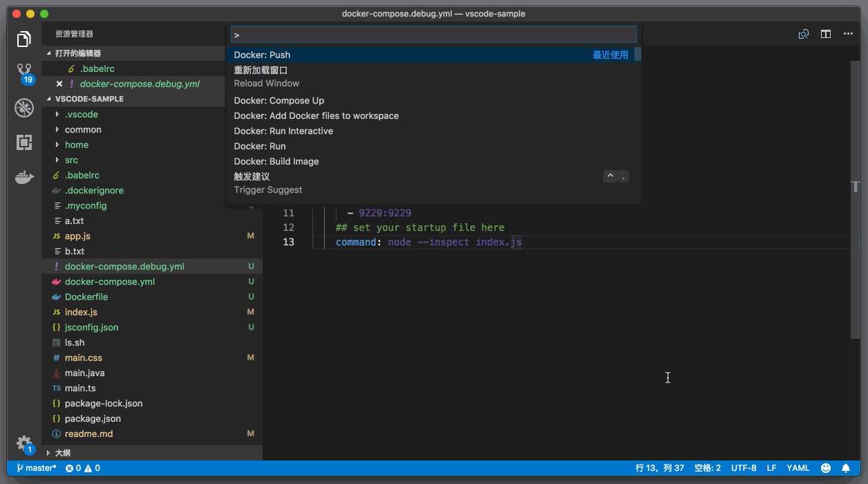Screen dimensions: 868x484
Task: Open the Source Control view
Action: point(24,73)
